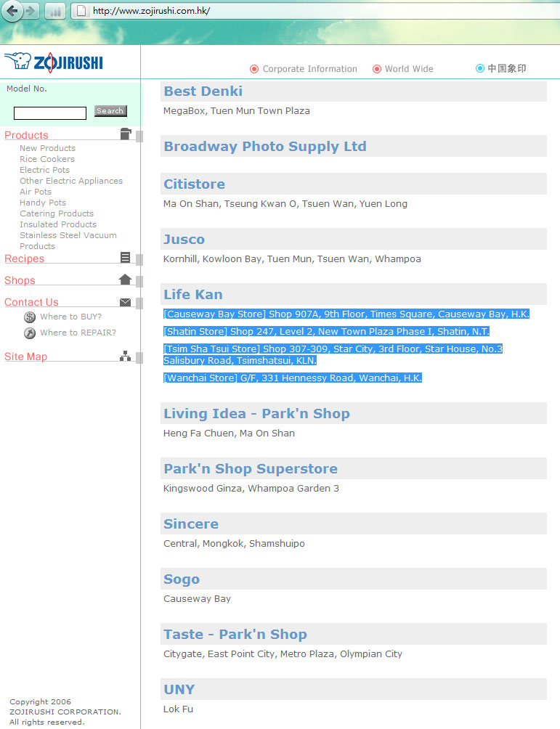Click the Life Kan heading
Viewport: 560px width, 729px height.
(193, 294)
